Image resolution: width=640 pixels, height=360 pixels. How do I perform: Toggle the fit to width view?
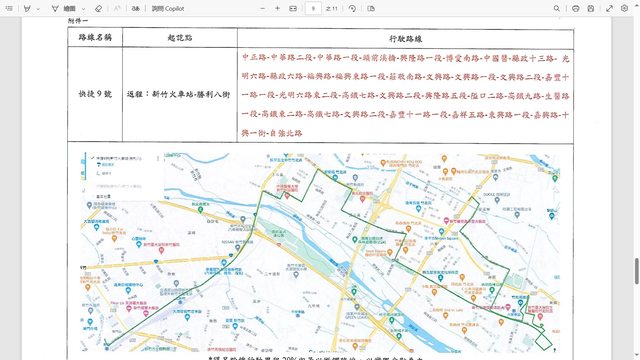tap(293, 8)
